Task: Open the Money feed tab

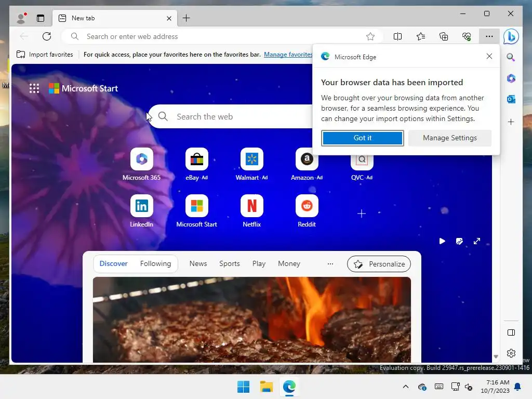Action: coord(289,263)
